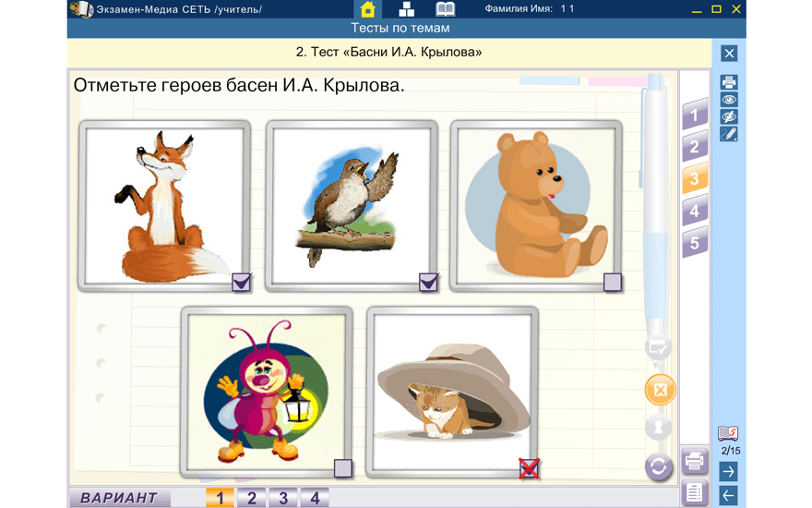Reset question with the circular arrows button
This screenshot has height=508, width=812.
point(658,466)
